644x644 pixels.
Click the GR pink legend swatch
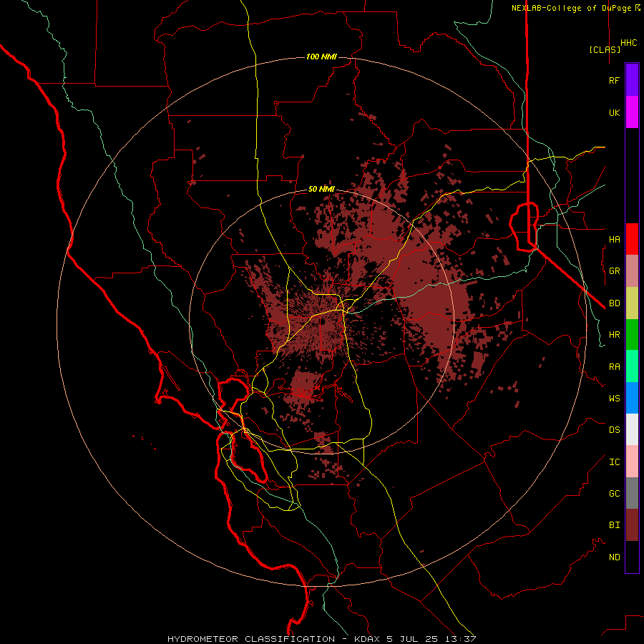click(x=632, y=271)
